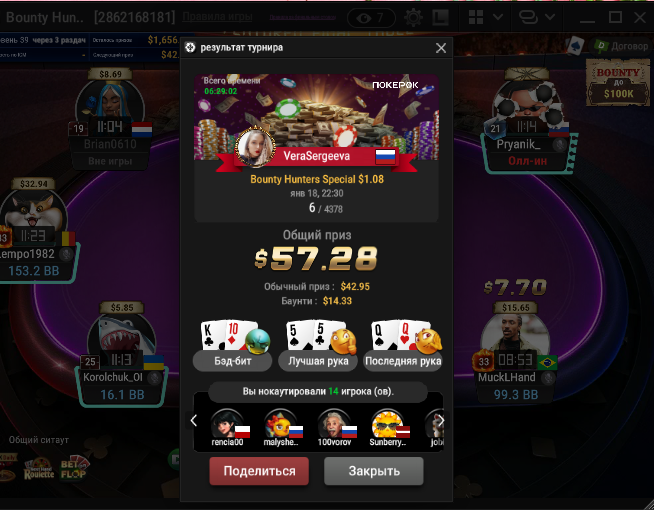Click the 100vorov knocked-out player avatar
This screenshot has height=510, width=654.
334,424
